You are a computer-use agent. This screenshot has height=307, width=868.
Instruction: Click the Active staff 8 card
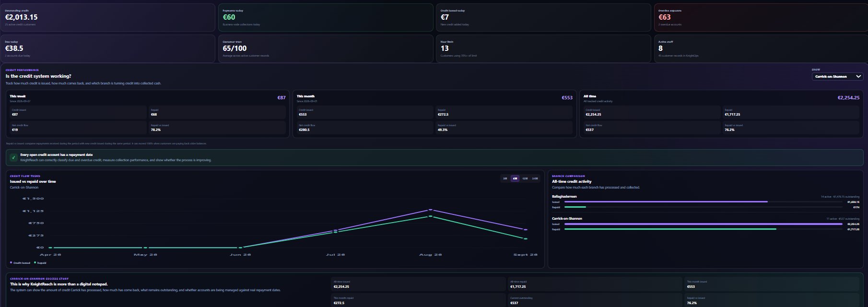click(761, 49)
